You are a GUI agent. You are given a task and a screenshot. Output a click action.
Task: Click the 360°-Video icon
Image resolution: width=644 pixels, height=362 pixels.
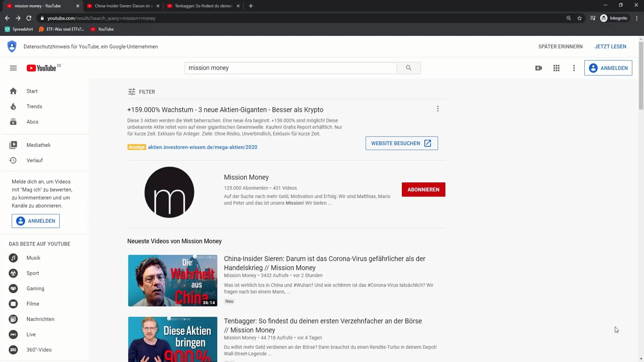click(x=13, y=350)
